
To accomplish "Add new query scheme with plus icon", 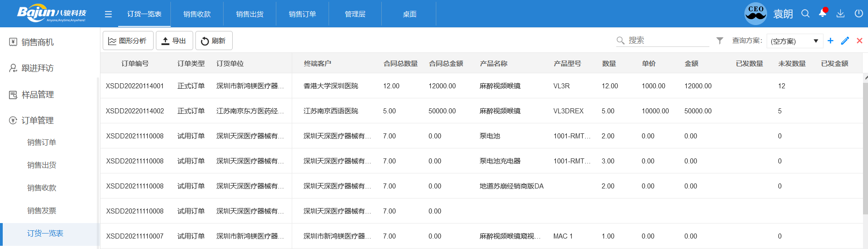I will click(830, 41).
